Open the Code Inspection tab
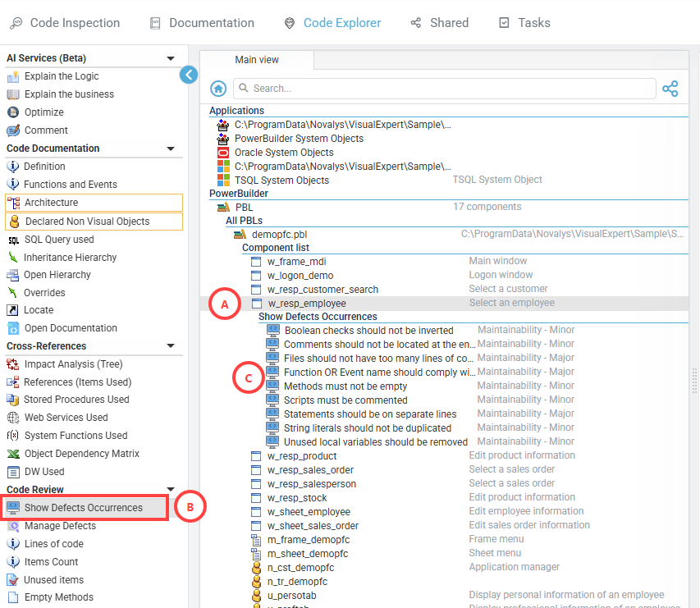This screenshot has width=700, height=608. (65, 23)
